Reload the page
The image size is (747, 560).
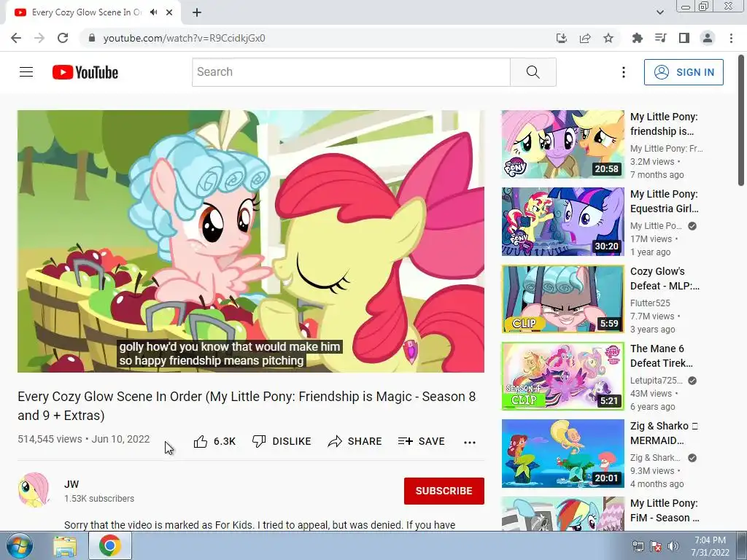click(63, 38)
